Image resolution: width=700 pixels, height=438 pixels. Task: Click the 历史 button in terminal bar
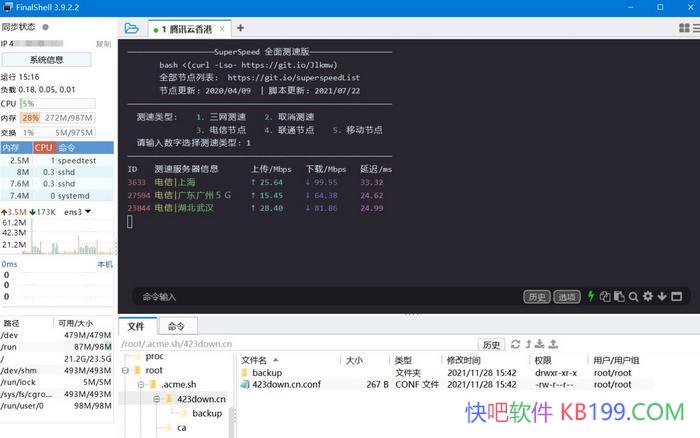pyautogui.click(x=537, y=297)
